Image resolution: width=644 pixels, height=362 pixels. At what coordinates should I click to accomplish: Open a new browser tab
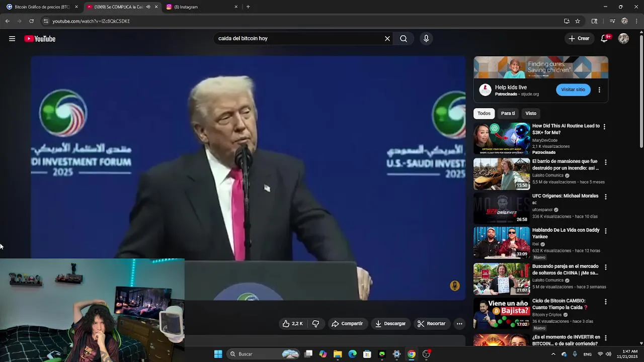[x=248, y=7]
